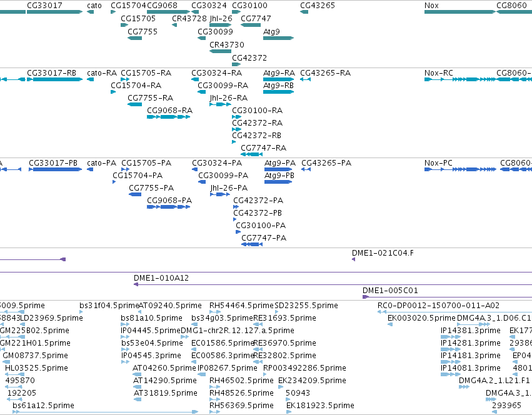Click transcript cato-RA label
Viewport: 532px width, 415px height.
[x=102, y=73]
